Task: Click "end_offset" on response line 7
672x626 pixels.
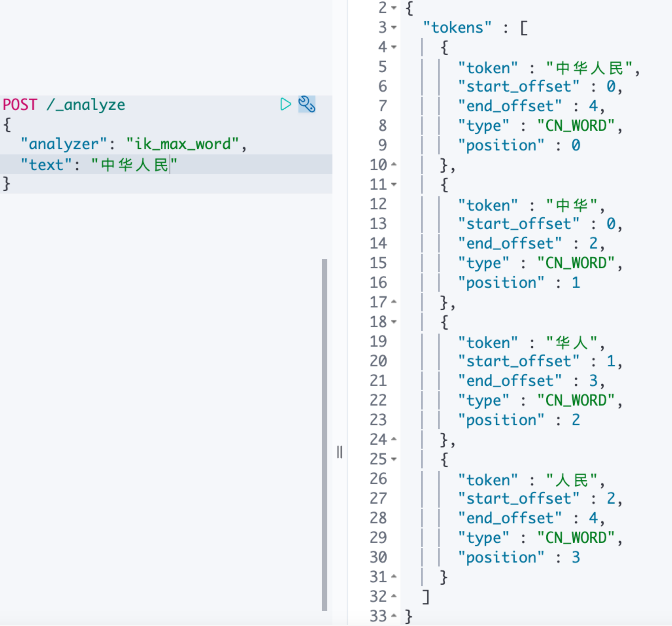Action: 510,106
